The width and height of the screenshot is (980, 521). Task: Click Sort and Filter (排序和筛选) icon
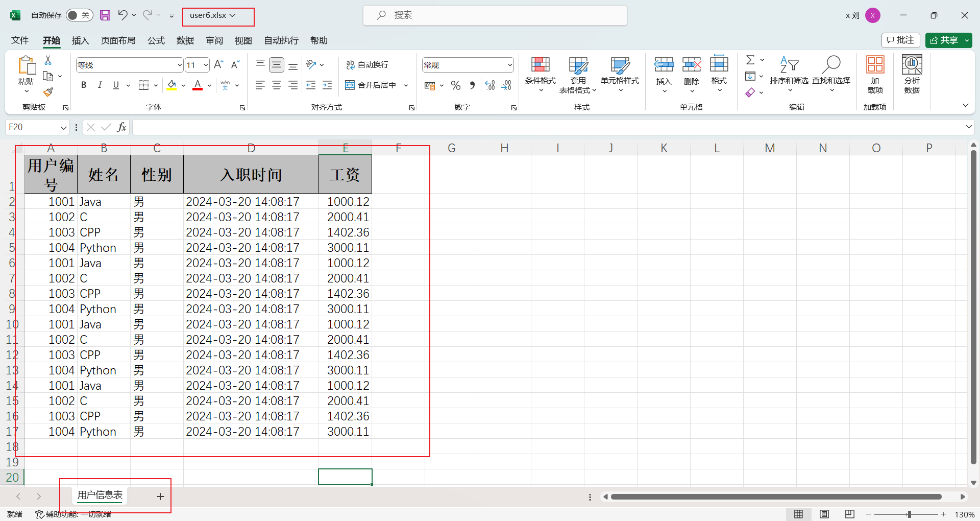[789, 72]
